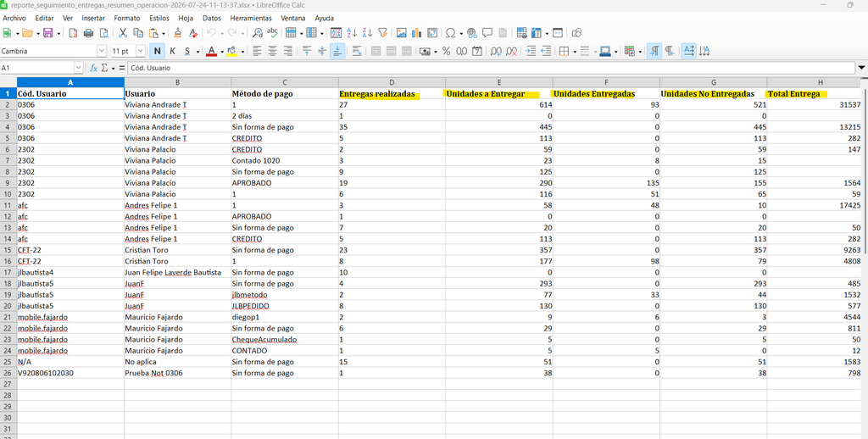Viewport: 868px width, 439px height.
Task: Toggle align bottom vertical alignment
Action: click(x=337, y=52)
